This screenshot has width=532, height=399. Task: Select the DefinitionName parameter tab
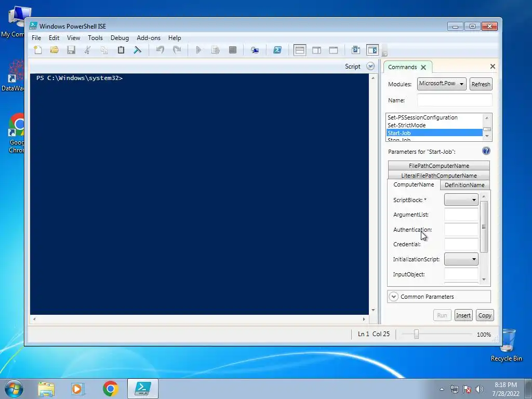click(464, 185)
